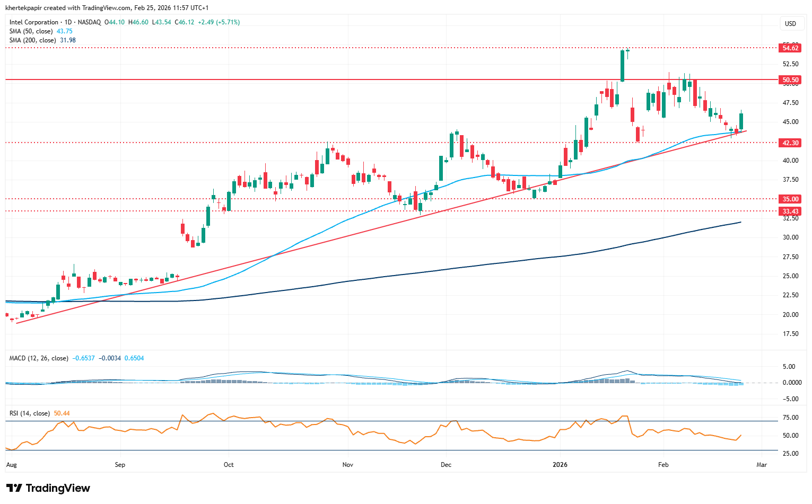This screenshot has width=812, height=504.
Task: Select the SMA (200, close) legend
Action: pos(33,40)
